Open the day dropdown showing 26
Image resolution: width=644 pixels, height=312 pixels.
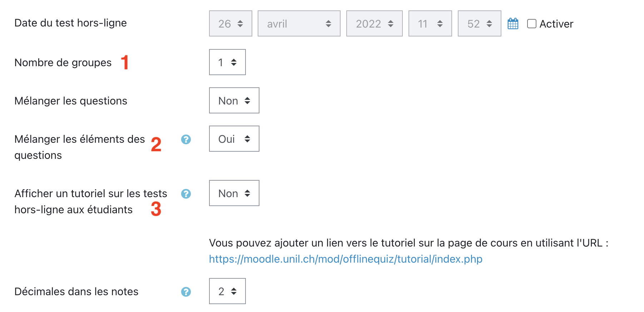[231, 24]
